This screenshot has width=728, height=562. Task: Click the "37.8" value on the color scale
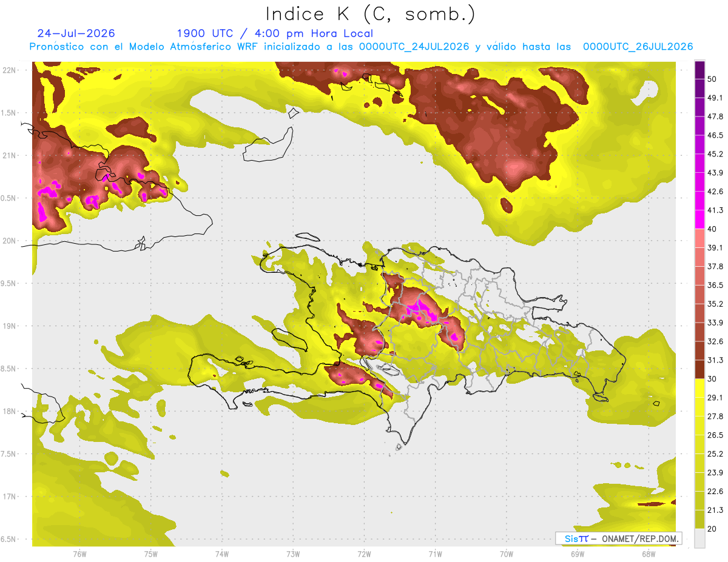(x=715, y=266)
